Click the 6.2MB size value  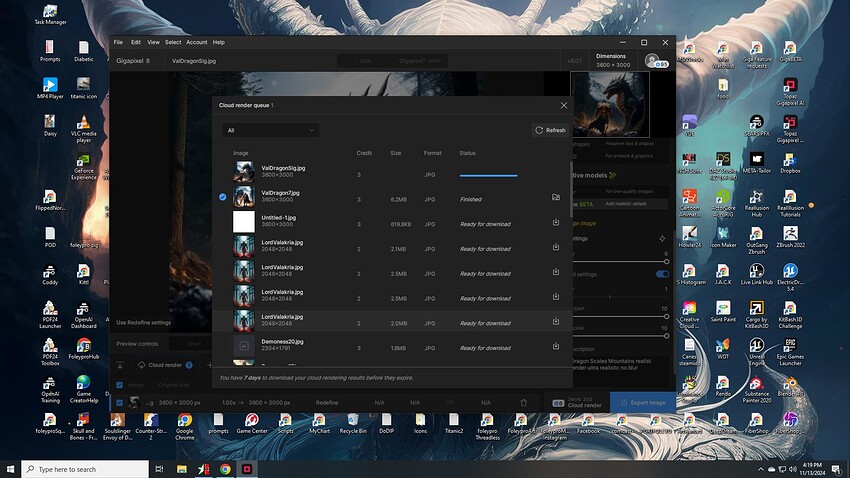[x=398, y=199]
